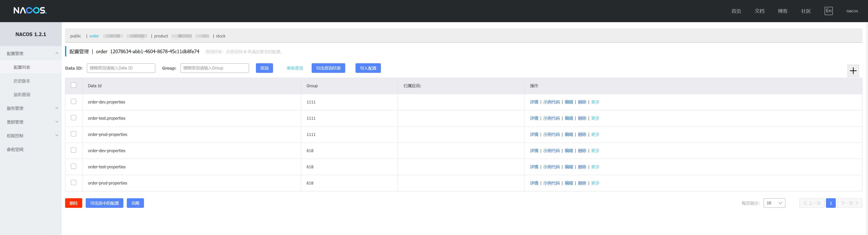Image resolution: width=868 pixels, height=235 pixels.
Task: Switch to the product namespace tab
Action: pos(161,36)
